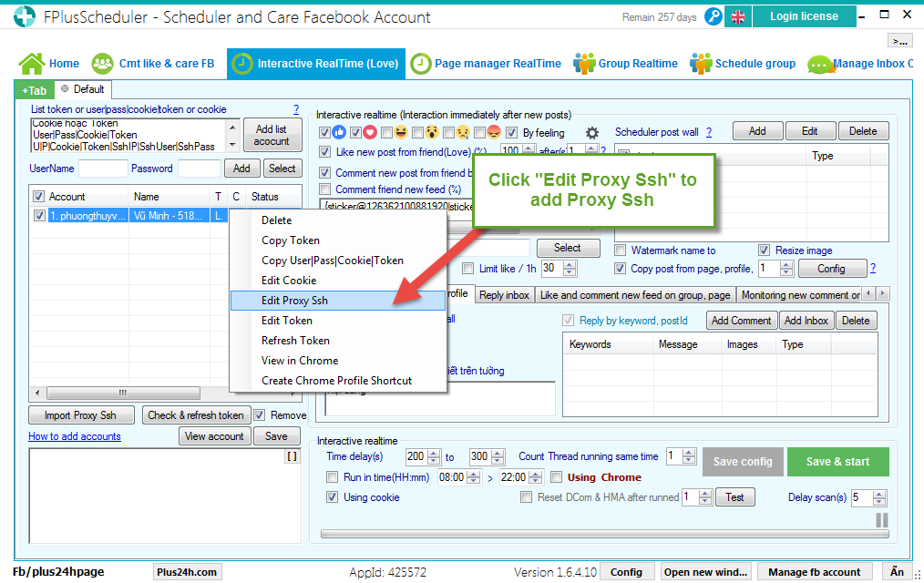Open help '?' beside Scheduler post wall

point(709,132)
